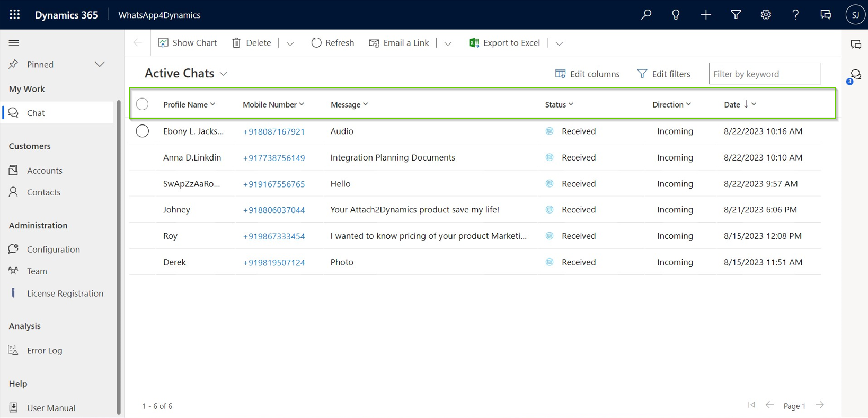
Task: Open Direction column header menu
Action: click(671, 104)
